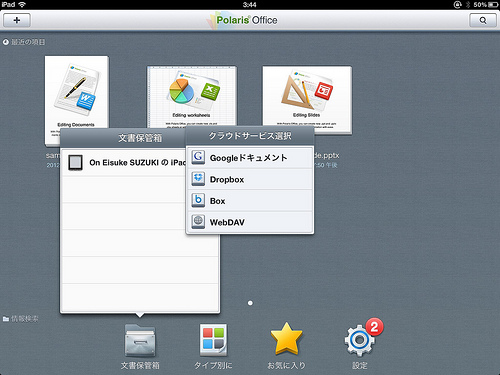Select Dropbox cloud service
500x375 pixels.
(250, 179)
